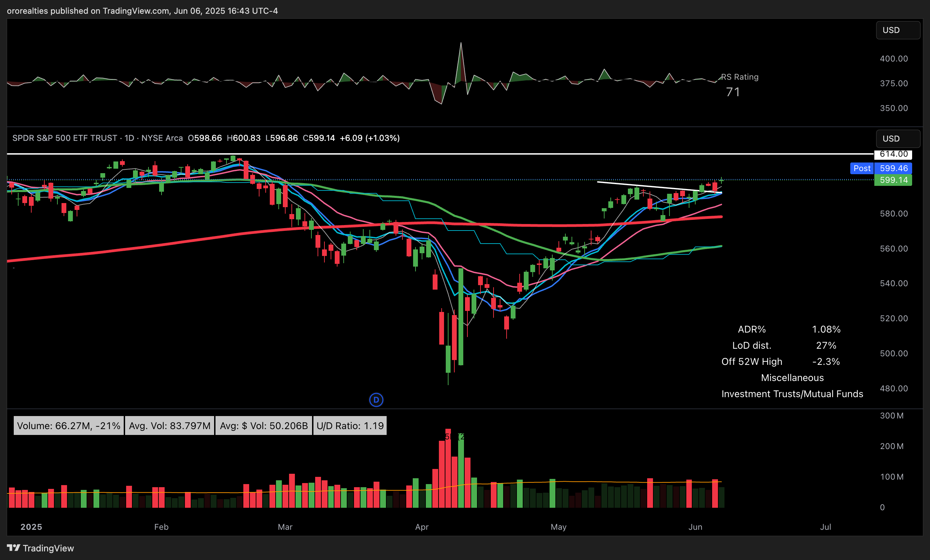Click the SPDR S&P 500 ETF TRUST title

pyautogui.click(x=65, y=138)
